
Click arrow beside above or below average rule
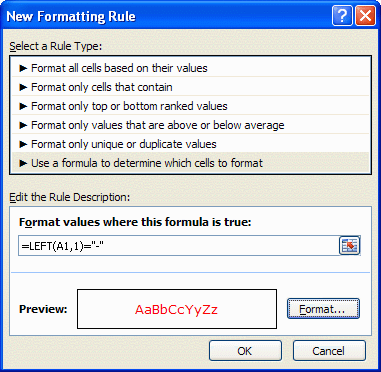point(23,125)
